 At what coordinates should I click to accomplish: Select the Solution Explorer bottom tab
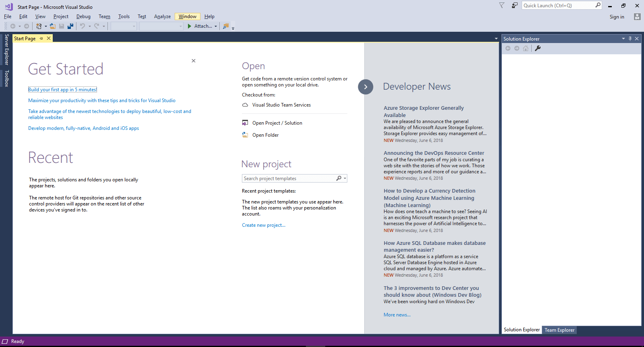522,330
